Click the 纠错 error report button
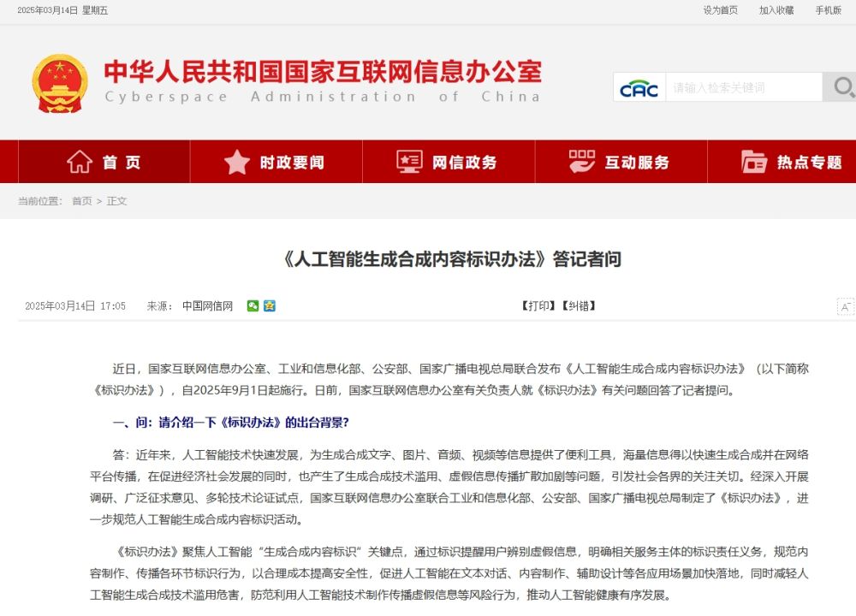This screenshot has width=856, height=616. click(x=578, y=306)
